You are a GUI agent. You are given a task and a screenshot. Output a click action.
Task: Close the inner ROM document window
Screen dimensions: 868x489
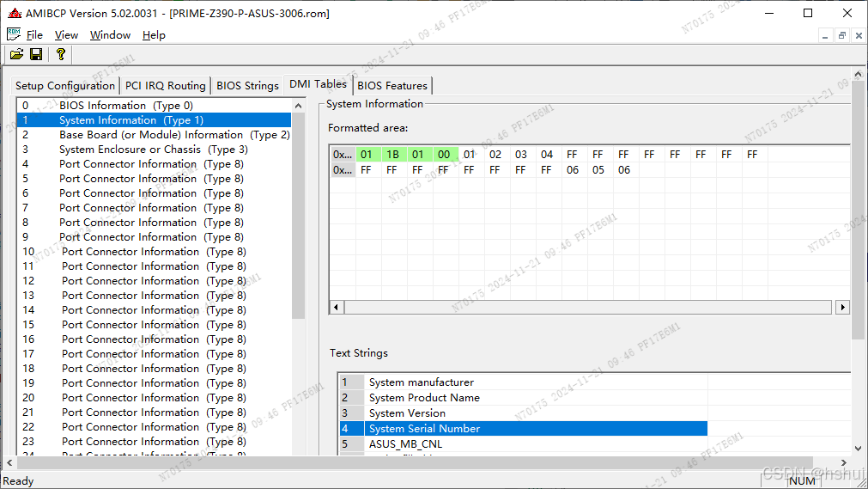859,35
